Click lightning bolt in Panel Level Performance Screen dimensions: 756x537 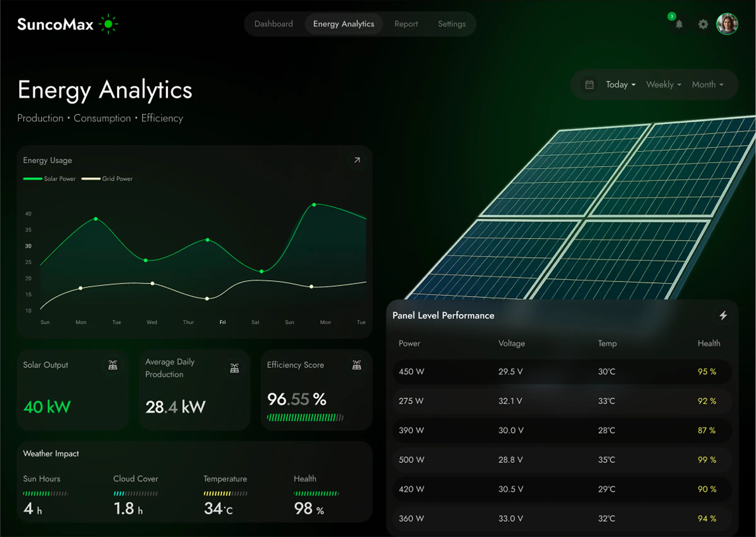[723, 315]
